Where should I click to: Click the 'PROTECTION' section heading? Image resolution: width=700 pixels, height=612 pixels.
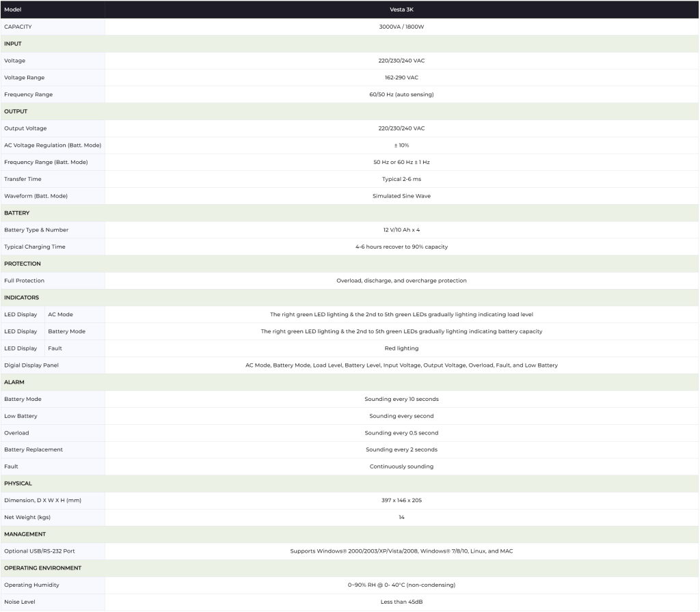tap(23, 264)
